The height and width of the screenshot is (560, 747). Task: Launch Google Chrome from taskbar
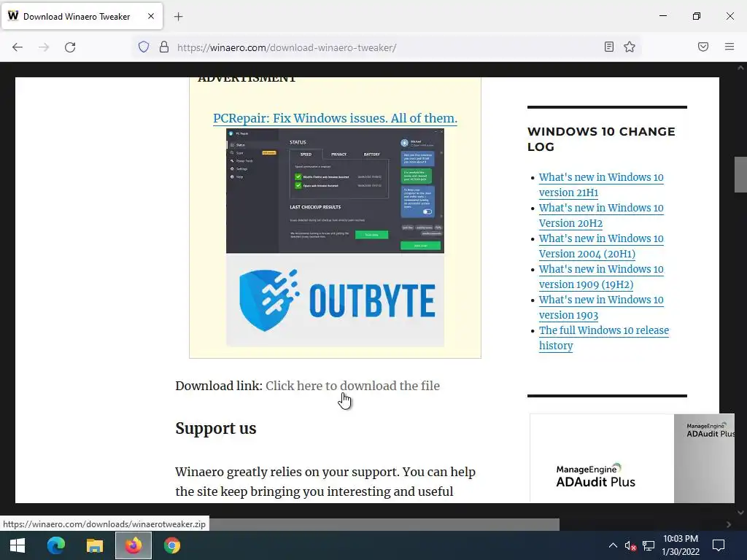(172, 545)
